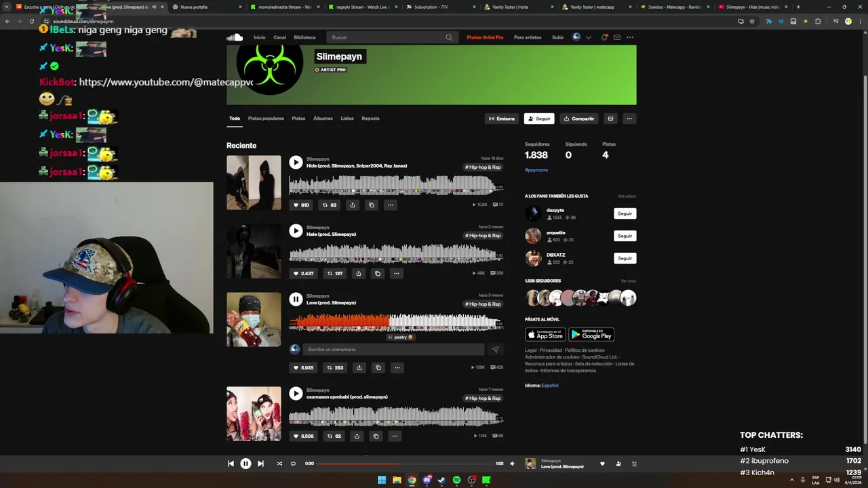Switch to the Reposts tab

tap(370, 119)
